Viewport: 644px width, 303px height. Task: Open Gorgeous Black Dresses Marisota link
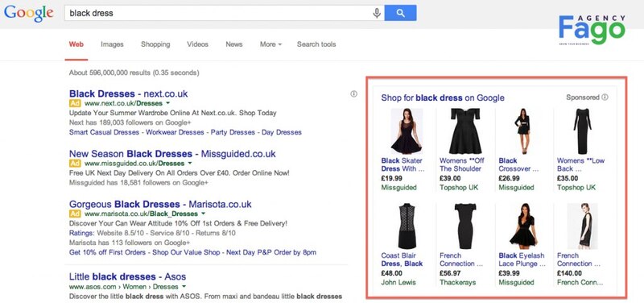(x=160, y=205)
